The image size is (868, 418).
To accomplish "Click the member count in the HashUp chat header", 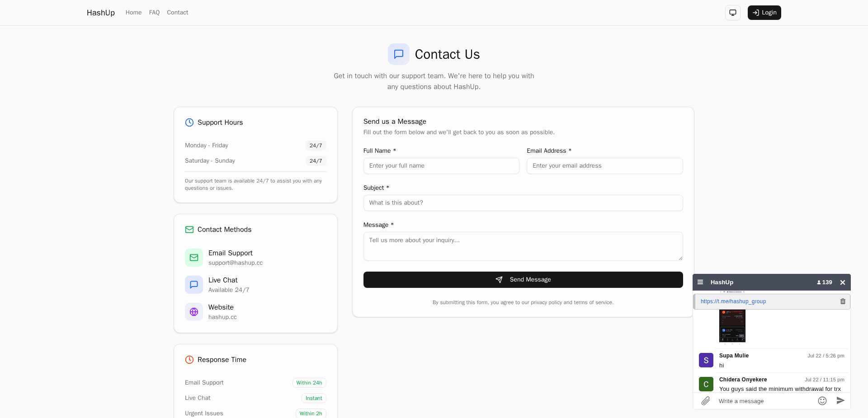I will pyautogui.click(x=824, y=282).
